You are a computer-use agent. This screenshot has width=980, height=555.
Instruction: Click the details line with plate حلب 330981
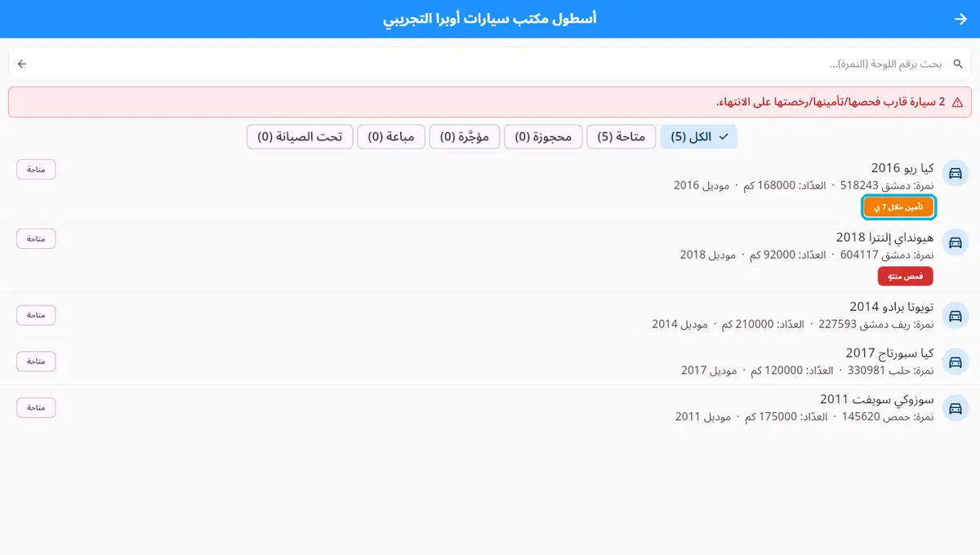point(808,371)
